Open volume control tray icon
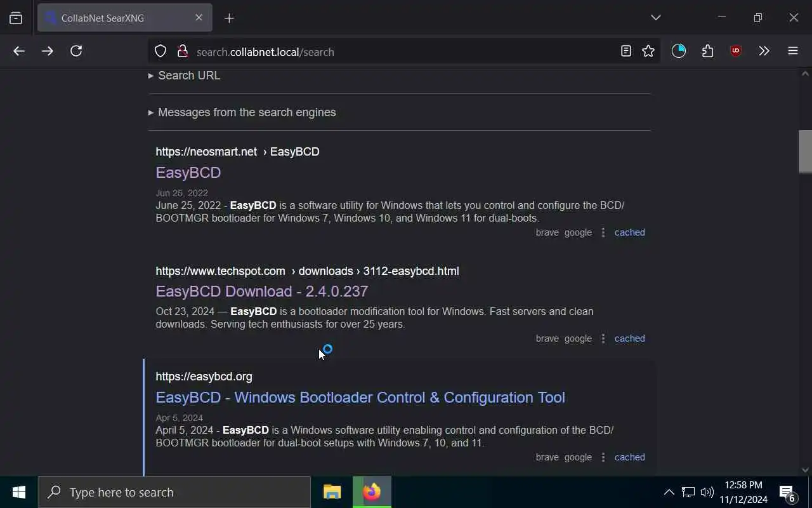 707,492
